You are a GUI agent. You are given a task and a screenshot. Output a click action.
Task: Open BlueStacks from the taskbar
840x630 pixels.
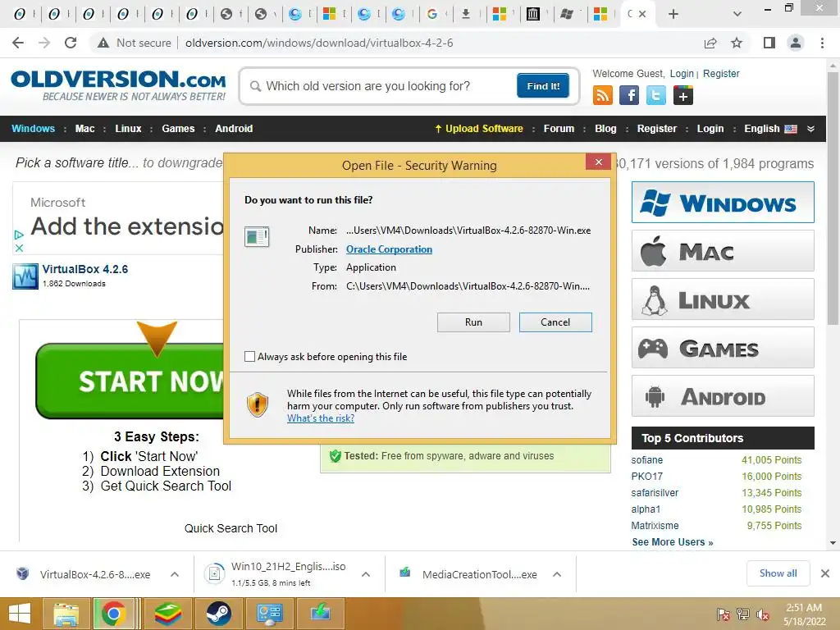(x=167, y=614)
